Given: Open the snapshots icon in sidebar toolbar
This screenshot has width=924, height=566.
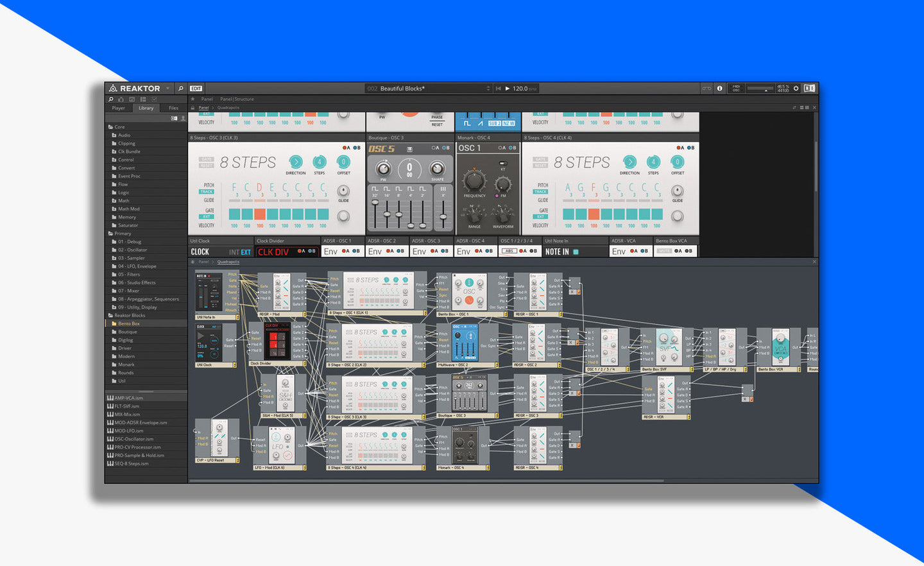Looking at the screenshot, I should [121, 99].
